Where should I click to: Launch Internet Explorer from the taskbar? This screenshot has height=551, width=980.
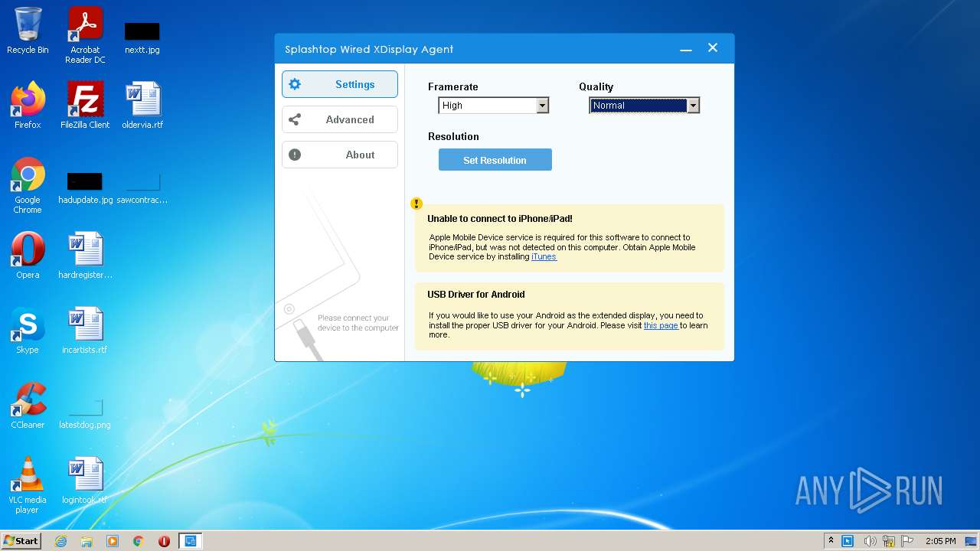[x=61, y=541]
